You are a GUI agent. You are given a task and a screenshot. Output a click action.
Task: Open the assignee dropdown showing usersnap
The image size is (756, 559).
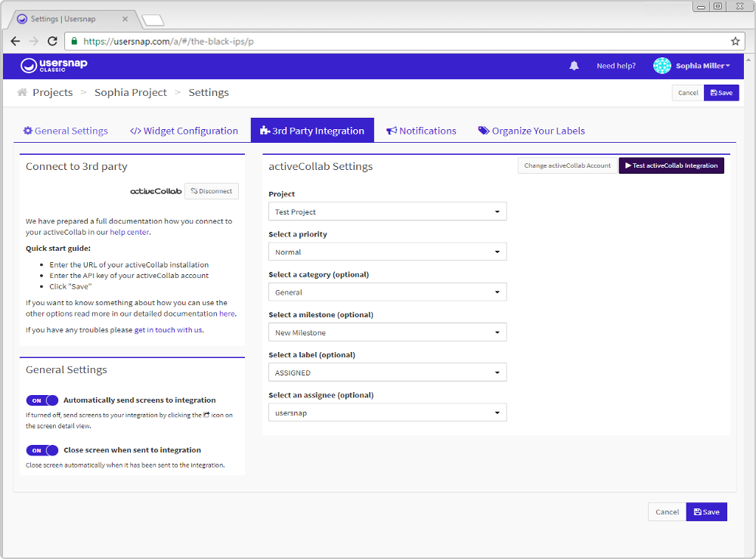point(388,412)
